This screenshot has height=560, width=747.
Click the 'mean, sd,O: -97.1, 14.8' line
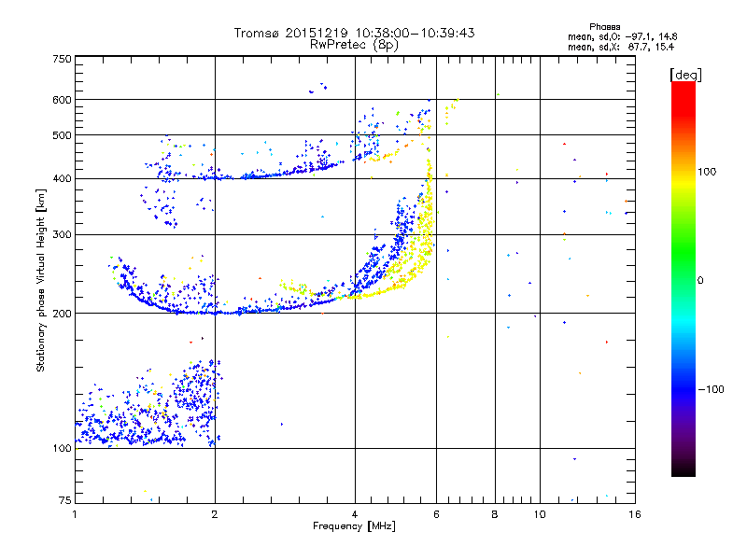point(622,36)
